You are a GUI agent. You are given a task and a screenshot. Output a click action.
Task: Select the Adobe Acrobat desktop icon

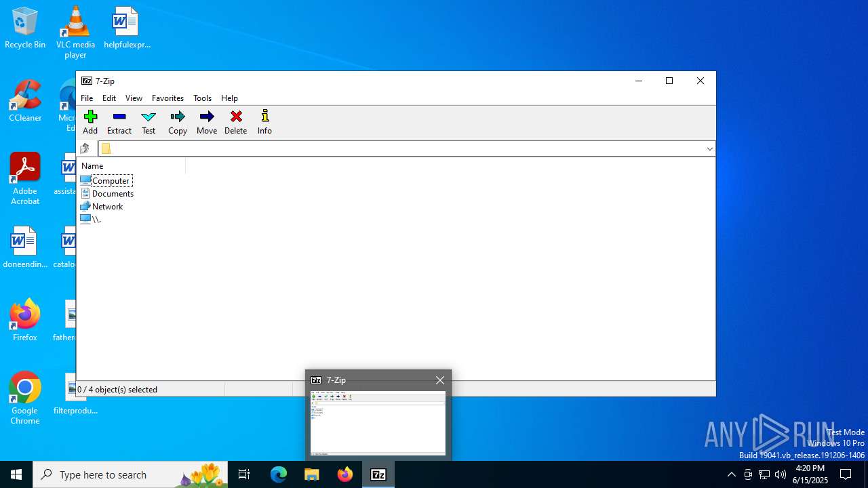point(25,179)
